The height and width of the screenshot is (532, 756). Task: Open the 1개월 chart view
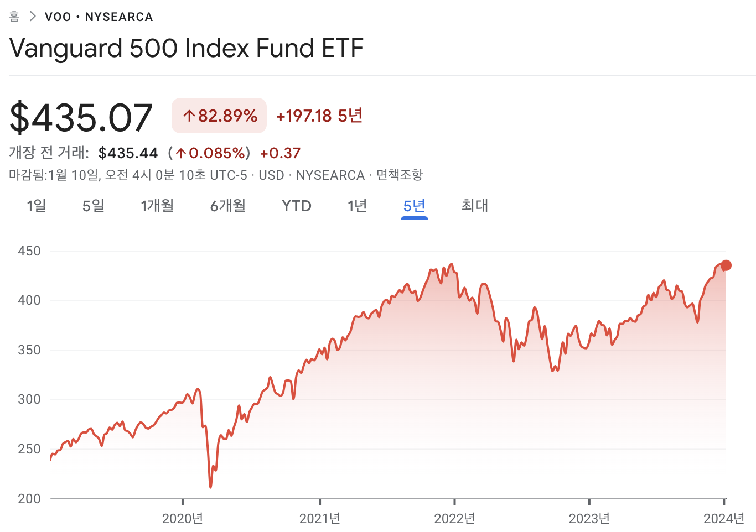pos(157,206)
